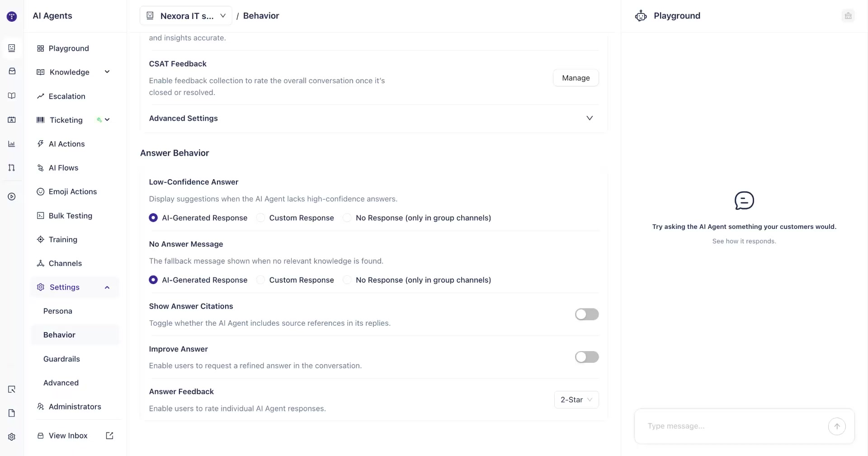Click the Training target icon
Viewport: 868px width, 456px height.
[41, 239]
